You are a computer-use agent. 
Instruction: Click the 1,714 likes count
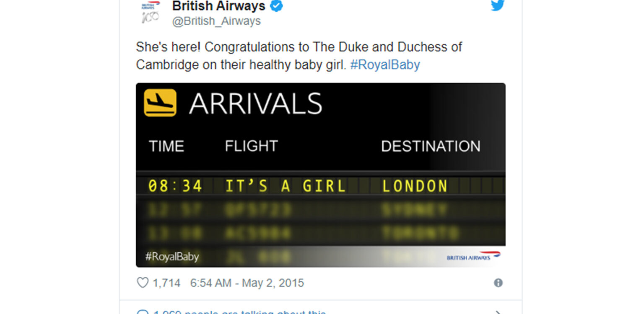point(166,283)
